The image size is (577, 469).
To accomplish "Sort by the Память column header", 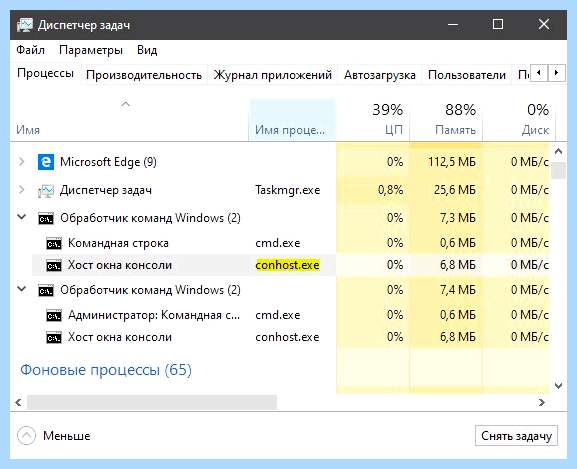I will click(x=446, y=120).
